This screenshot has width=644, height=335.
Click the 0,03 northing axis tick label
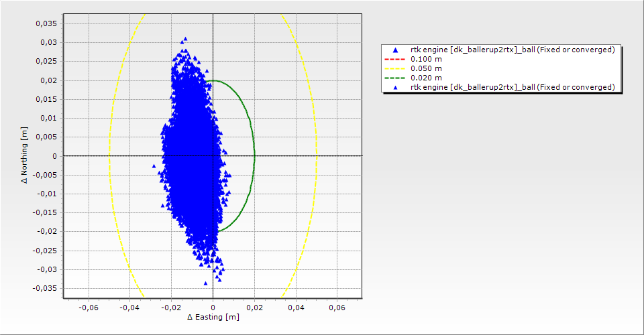[x=48, y=42]
